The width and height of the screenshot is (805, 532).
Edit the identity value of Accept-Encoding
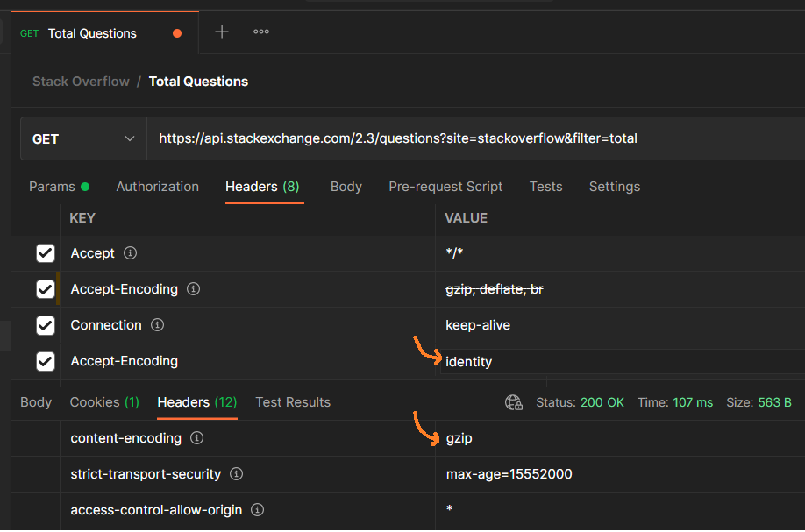click(469, 362)
